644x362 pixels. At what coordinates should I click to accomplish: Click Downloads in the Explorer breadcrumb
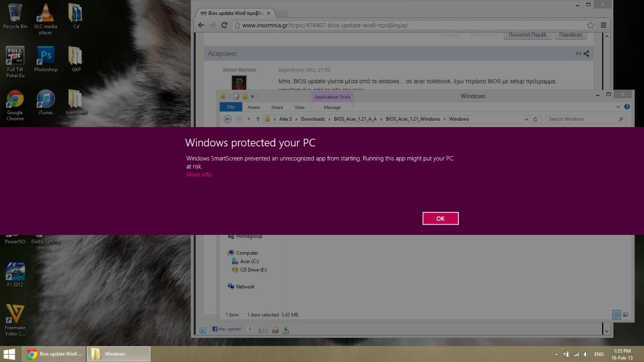pos(313,119)
